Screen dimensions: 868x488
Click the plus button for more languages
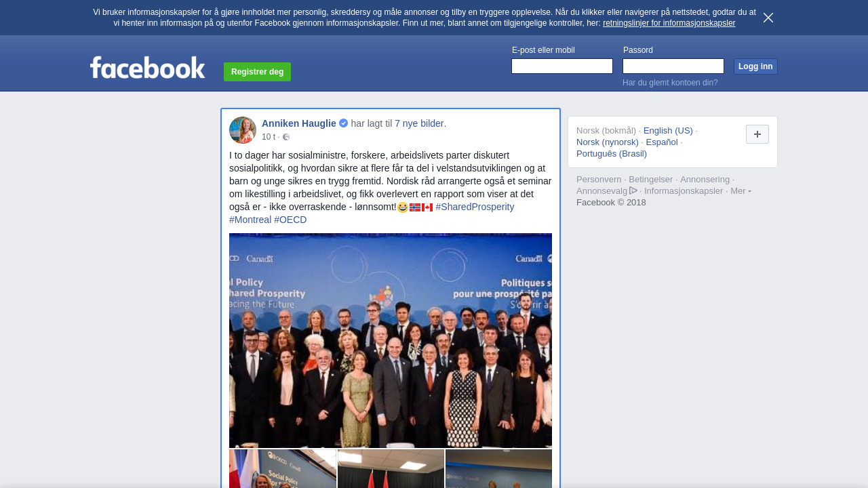coord(757,134)
